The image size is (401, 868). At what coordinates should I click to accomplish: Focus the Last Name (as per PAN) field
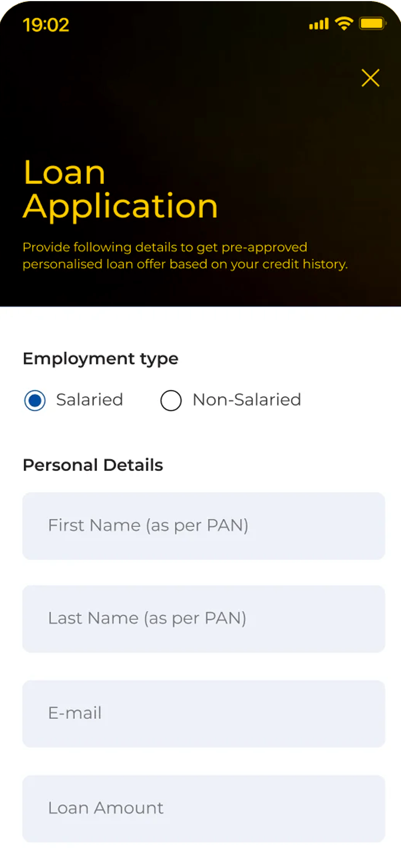click(x=203, y=619)
